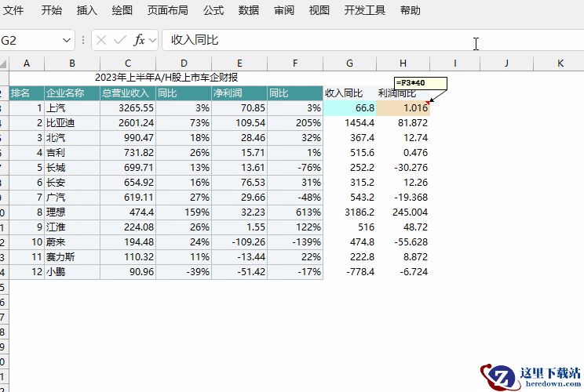
Task: Select the 蔚来 company cell
Action: coord(72,242)
